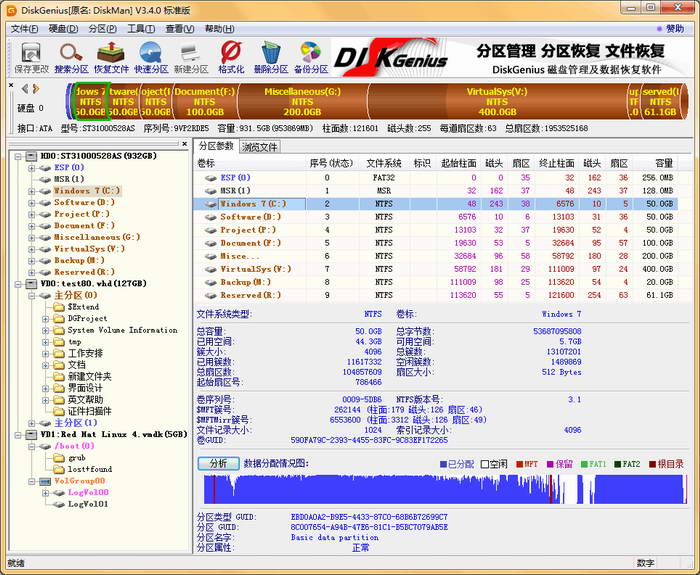This screenshot has height=575, width=700.
Task: Expand Software(D:) tree node
Action: point(31,203)
